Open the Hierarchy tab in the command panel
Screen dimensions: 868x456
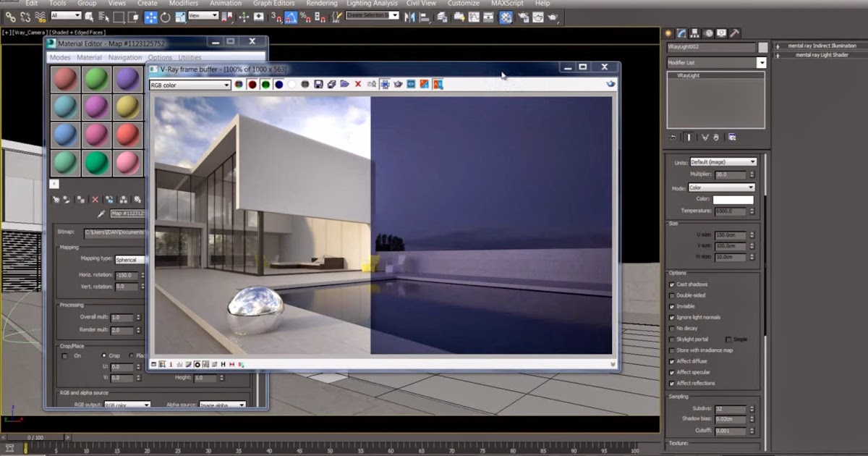(695, 33)
